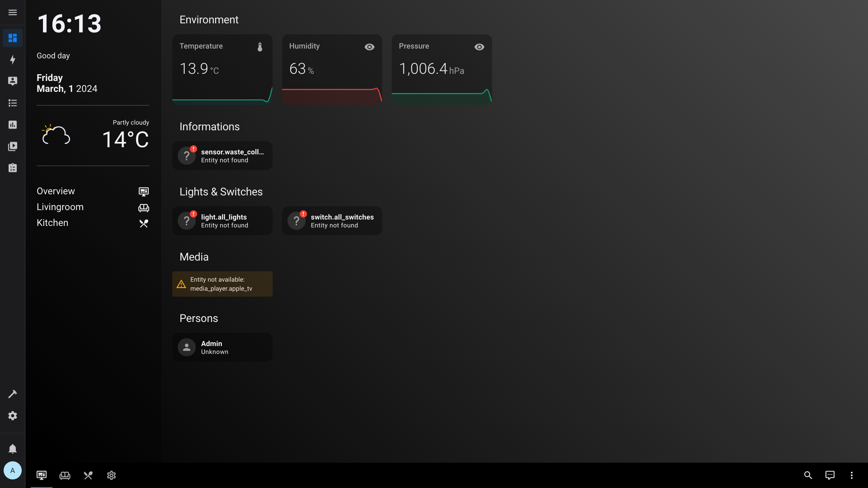Viewport: 868px width, 488px height.
Task: Click the Humidity card eye icon
Action: click(x=369, y=47)
